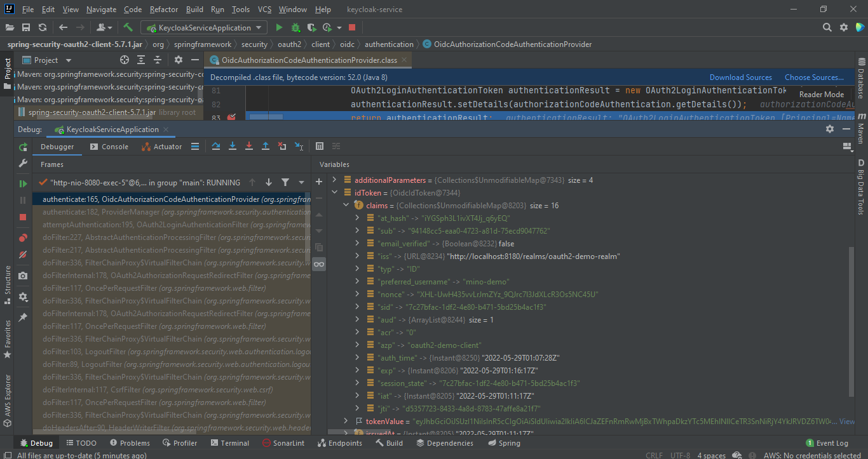Screen dimensions: 868x459
Task: Rerun KeycloakServiceApplication from debug sidebar
Action: [x=23, y=147]
